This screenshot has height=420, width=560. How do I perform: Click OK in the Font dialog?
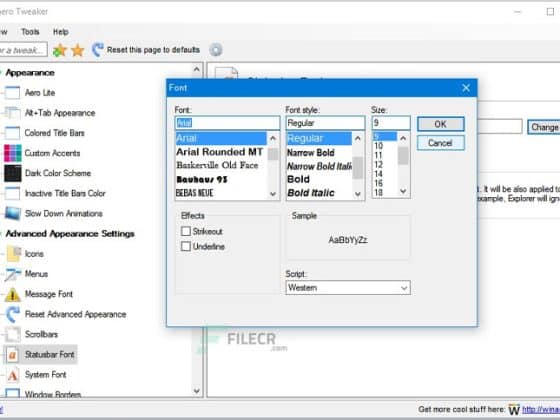point(441,124)
